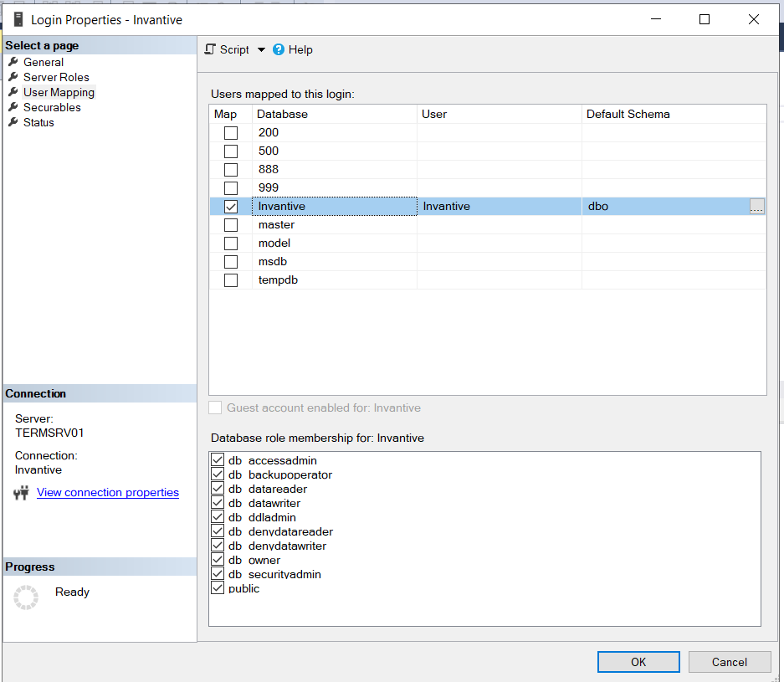Image resolution: width=784 pixels, height=682 pixels.
Task: Check the Map box for database 500
Action: coord(230,151)
